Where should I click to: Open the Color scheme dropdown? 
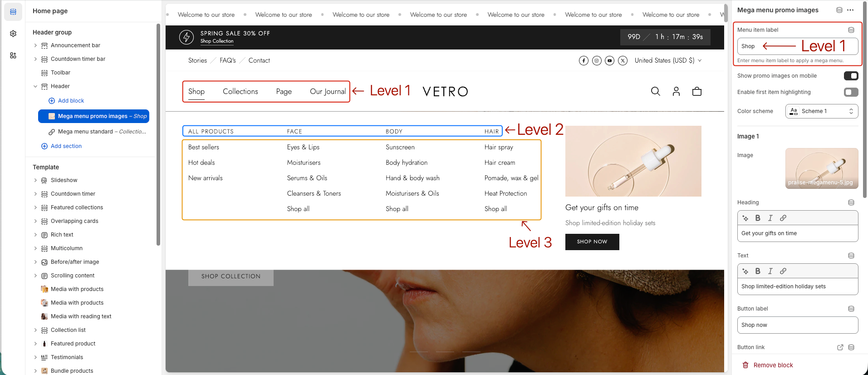coord(821,111)
